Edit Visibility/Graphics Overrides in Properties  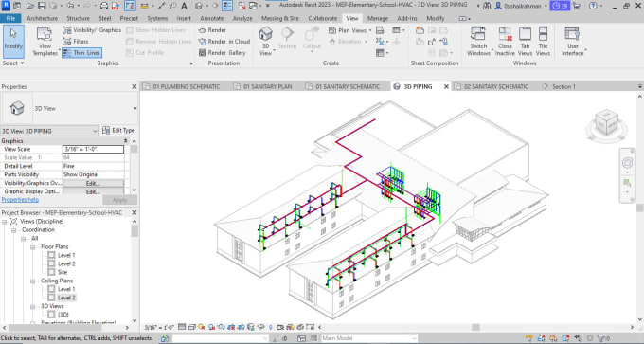tap(93, 183)
